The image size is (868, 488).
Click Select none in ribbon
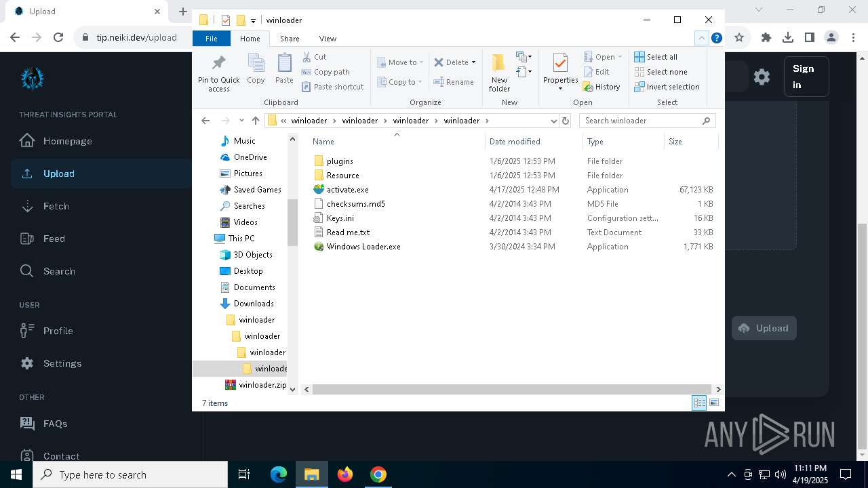[x=660, y=72]
